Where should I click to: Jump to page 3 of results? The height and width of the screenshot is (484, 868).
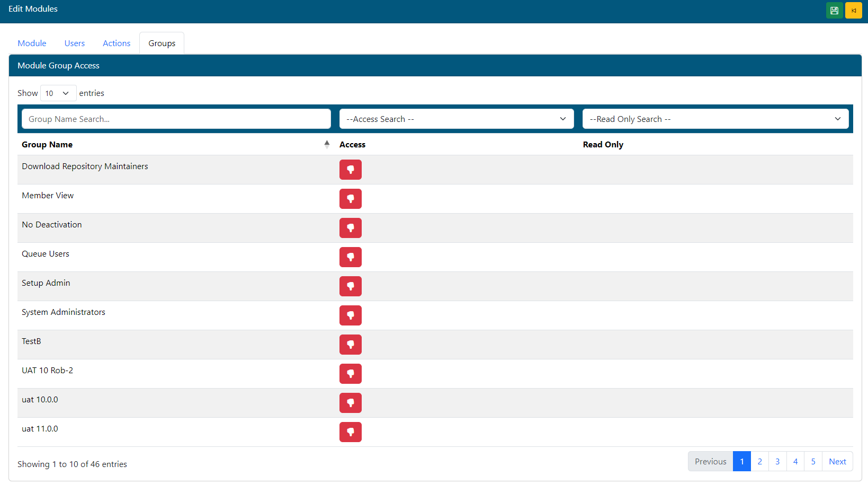[777, 461]
